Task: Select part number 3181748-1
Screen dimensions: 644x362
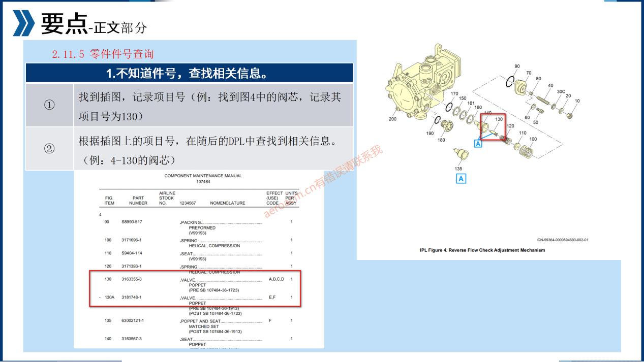Action: tap(131, 298)
